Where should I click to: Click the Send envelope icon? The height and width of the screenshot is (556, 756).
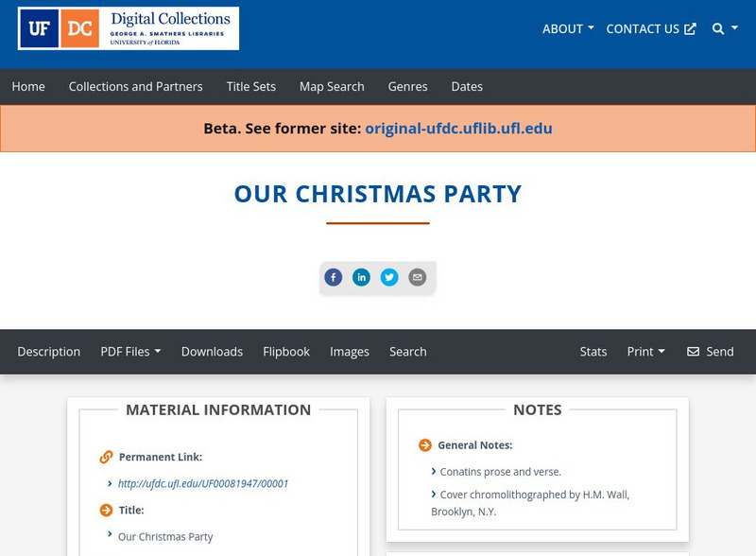pos(694,352)
